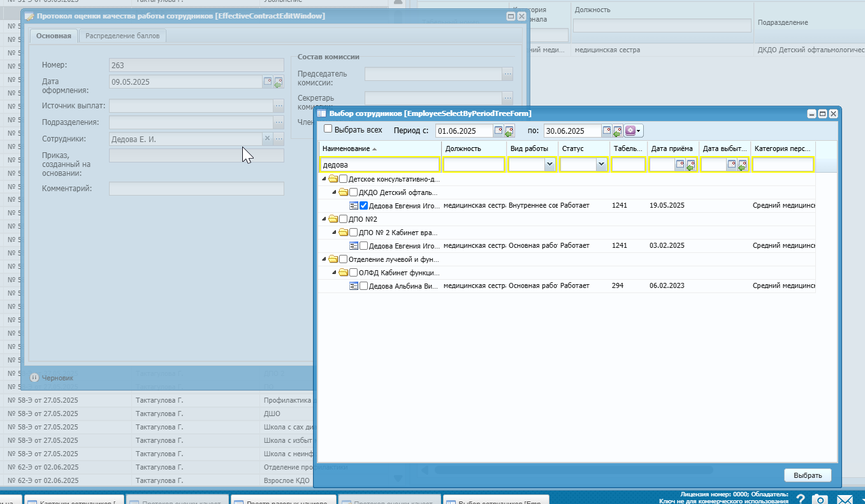Open calendar in 'Дата приёма' column filter
Image resolution: width=865 pixels, height=504 pixels.
[680, 164]
